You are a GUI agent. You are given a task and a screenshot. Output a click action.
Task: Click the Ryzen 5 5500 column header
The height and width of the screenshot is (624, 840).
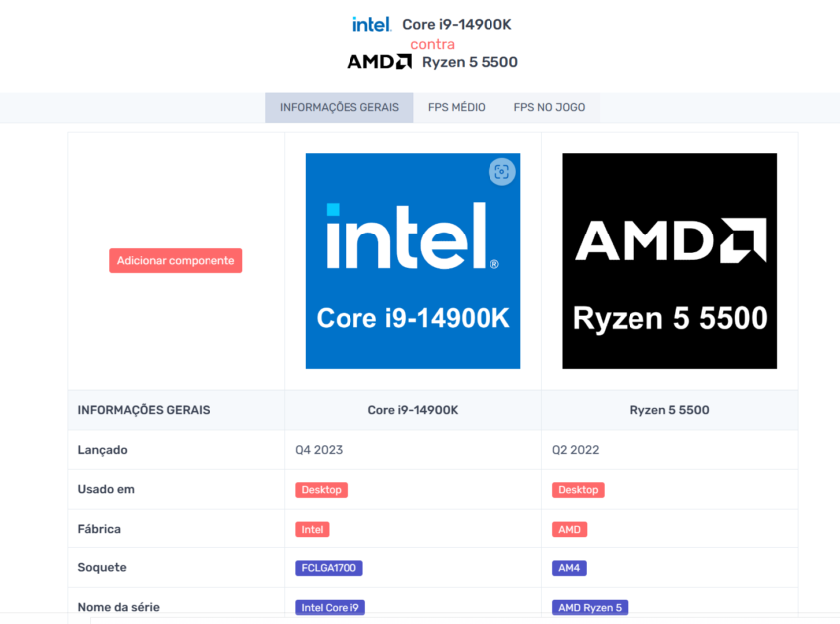[x=669, y=410]
